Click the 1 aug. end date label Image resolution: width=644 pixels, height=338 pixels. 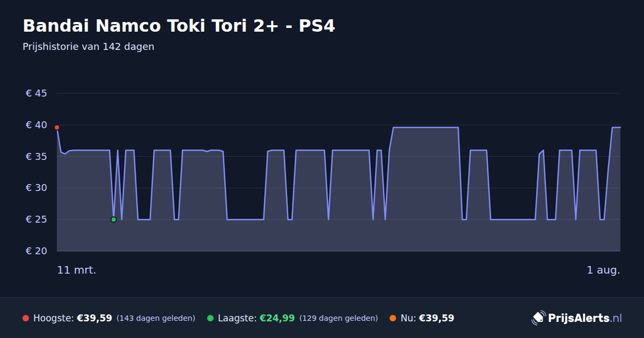tap(603, 270)
